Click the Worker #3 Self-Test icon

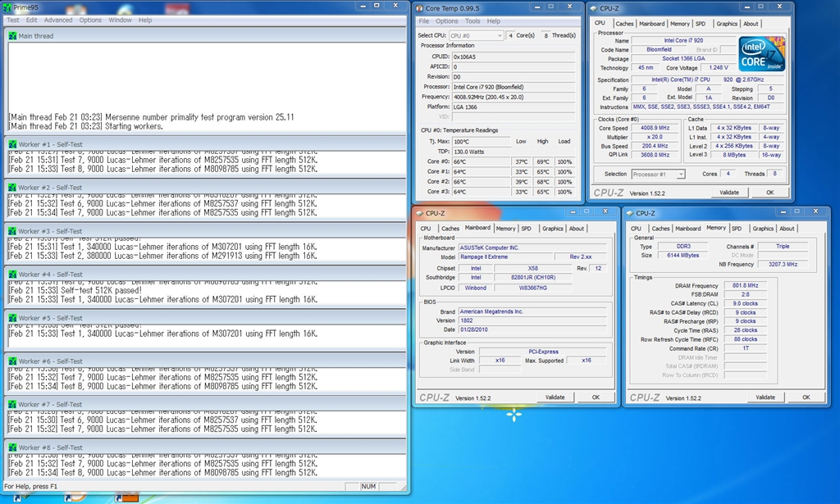[x=12, y=231]
